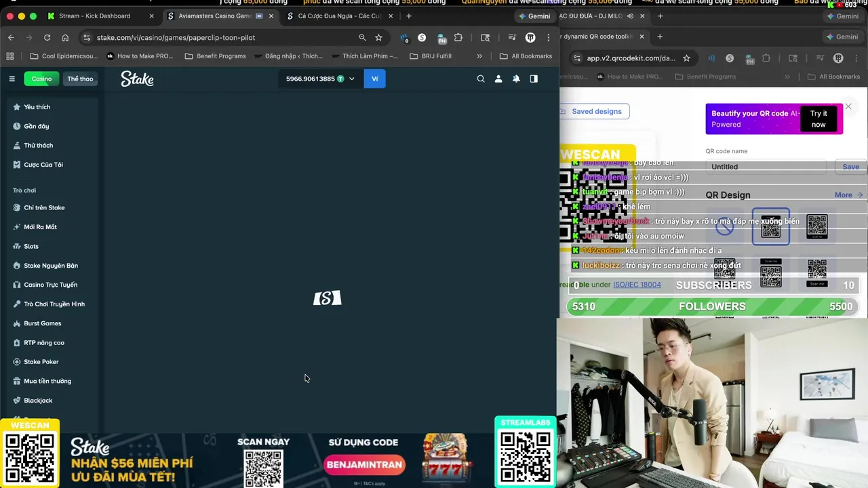Open new tab in stake.com window
Image resolution: width=868 pixels, height=488 pixels.
coord(408,16)
